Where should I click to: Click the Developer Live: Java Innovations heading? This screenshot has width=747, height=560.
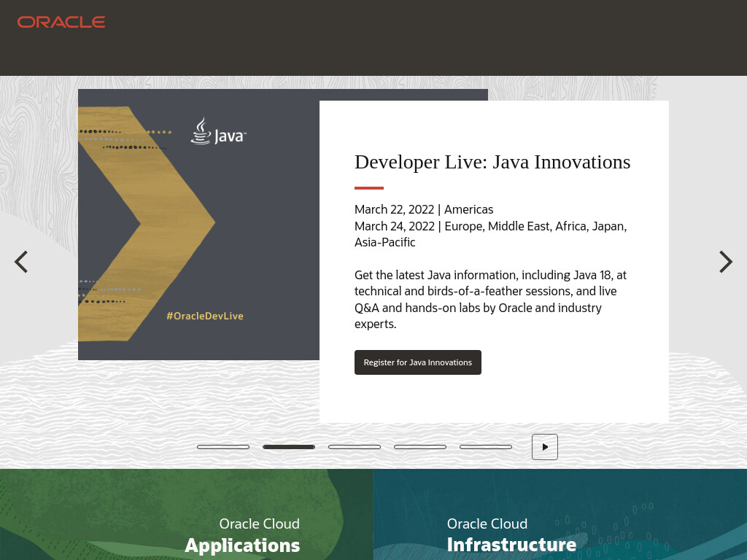pyautogui.click(x=492, y=162)
